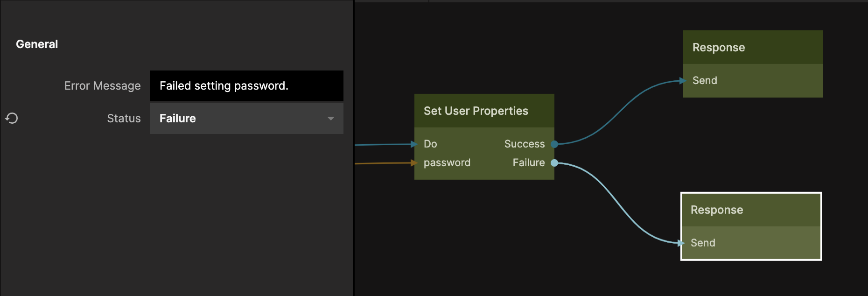The height and width of the screenshot is (296, 868).
Task: Click the Do label on the node
Action: tap(430, 144)
